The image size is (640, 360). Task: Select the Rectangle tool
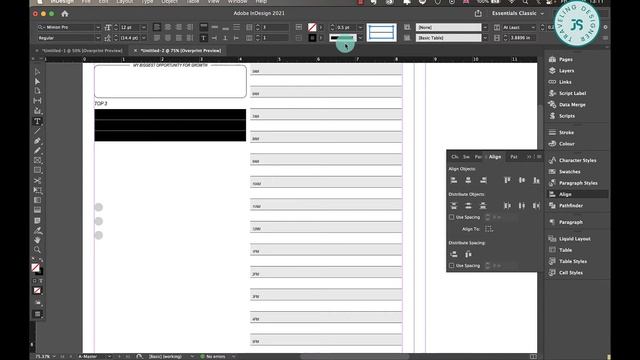[37, 170]
